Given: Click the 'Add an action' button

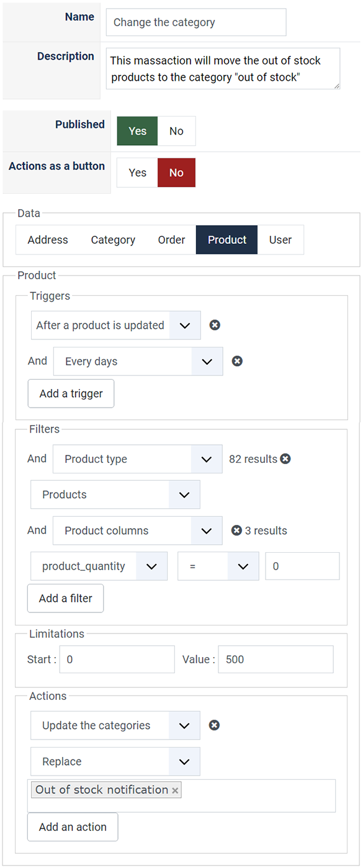Looking at the screenshot, I should pos(73,827).
